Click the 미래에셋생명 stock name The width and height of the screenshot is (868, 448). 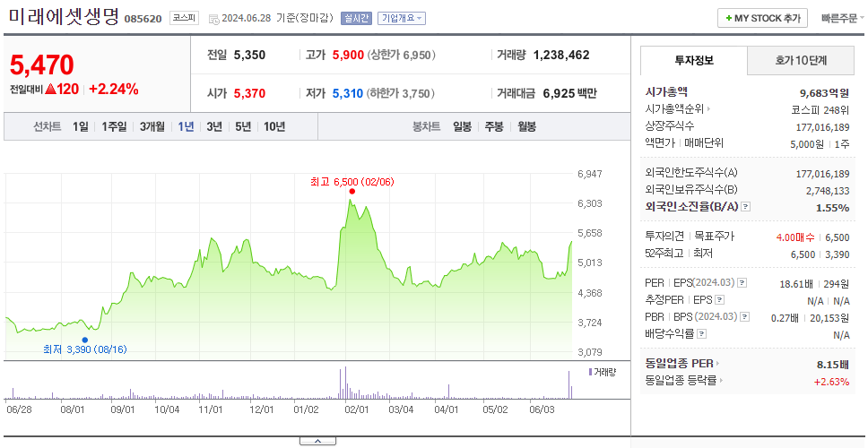(64, 17)
